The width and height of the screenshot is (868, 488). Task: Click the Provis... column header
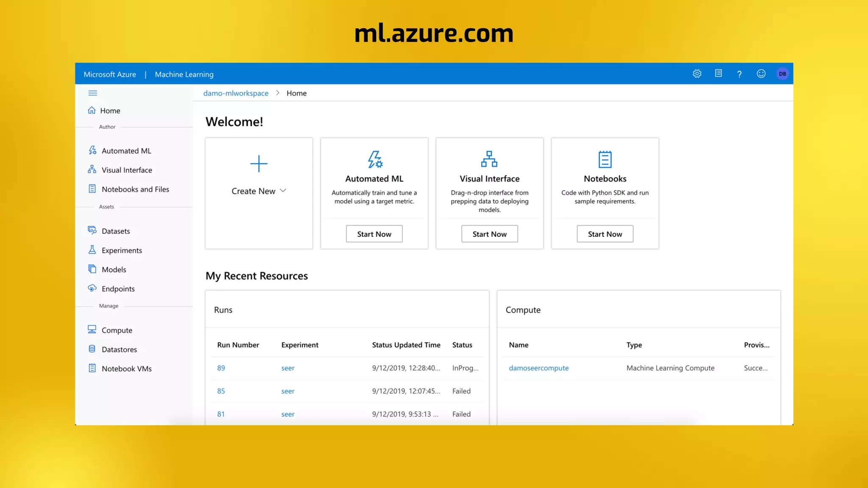point(757,345)
